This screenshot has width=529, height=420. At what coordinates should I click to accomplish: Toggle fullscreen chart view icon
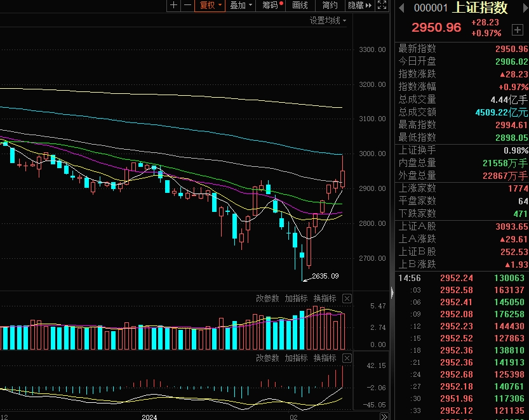tap(382, 5)
